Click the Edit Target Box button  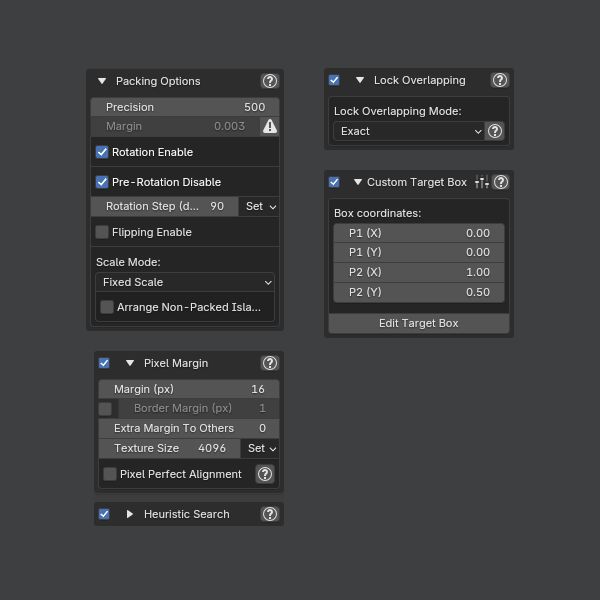pyautogui.click(x=419, y=323)
